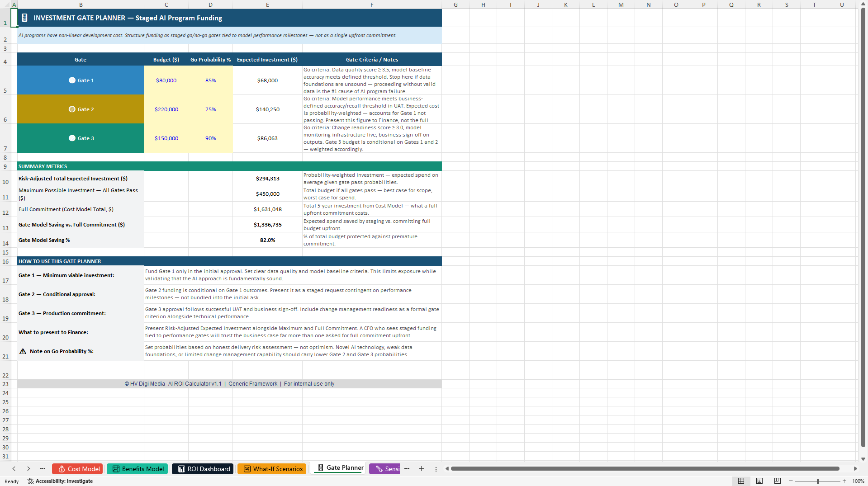Select the Gate 1 budget cell $80,000
Viewport: 868px width, 486px height.
[166, 80]
